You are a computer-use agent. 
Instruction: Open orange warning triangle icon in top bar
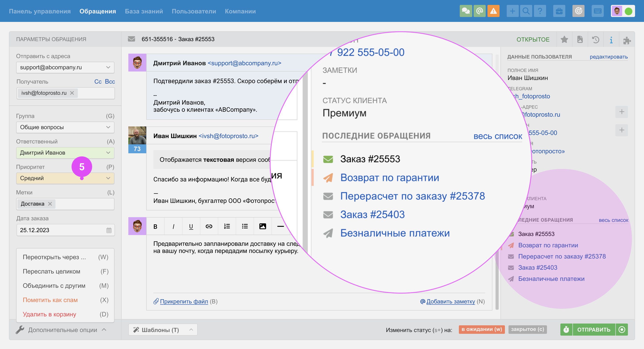tap(493, 11)
